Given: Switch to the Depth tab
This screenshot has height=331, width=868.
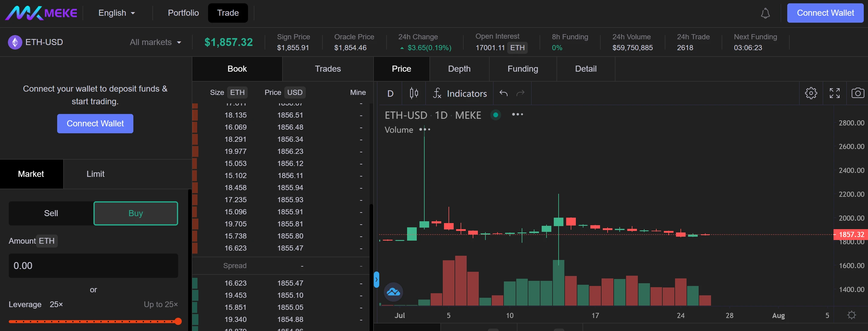Looking at the screenshot, I should (459, 69).
